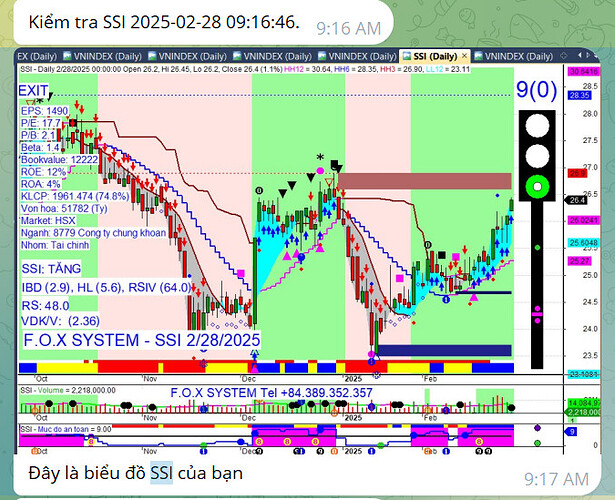Click the magenta 30.6416 price label
Screen dimensions: 615x500
point(584,71)
